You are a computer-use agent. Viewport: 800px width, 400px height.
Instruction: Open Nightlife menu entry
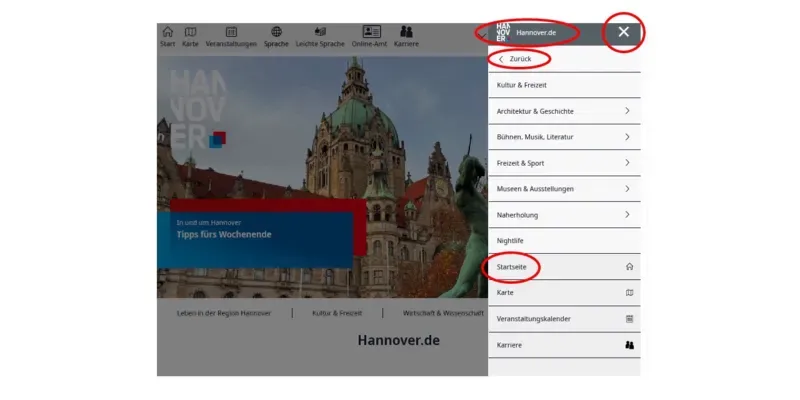[x=564, y=241]
